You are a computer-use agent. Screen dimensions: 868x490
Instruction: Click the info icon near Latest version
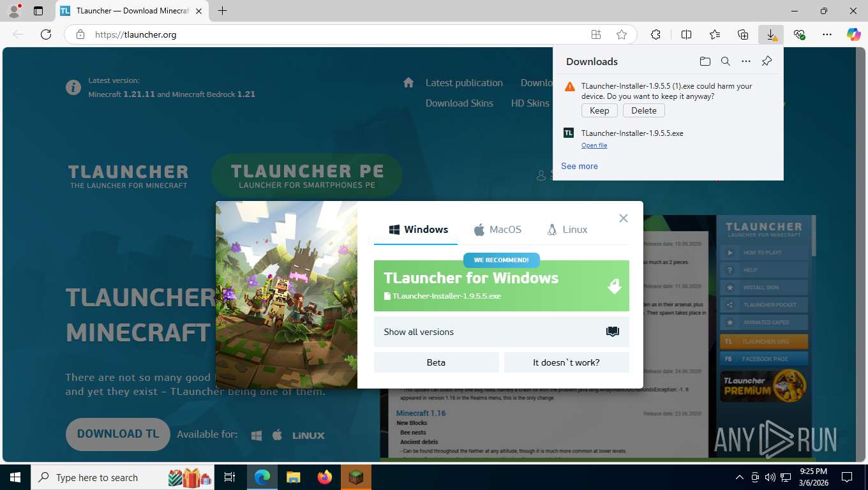click(73, 87)
